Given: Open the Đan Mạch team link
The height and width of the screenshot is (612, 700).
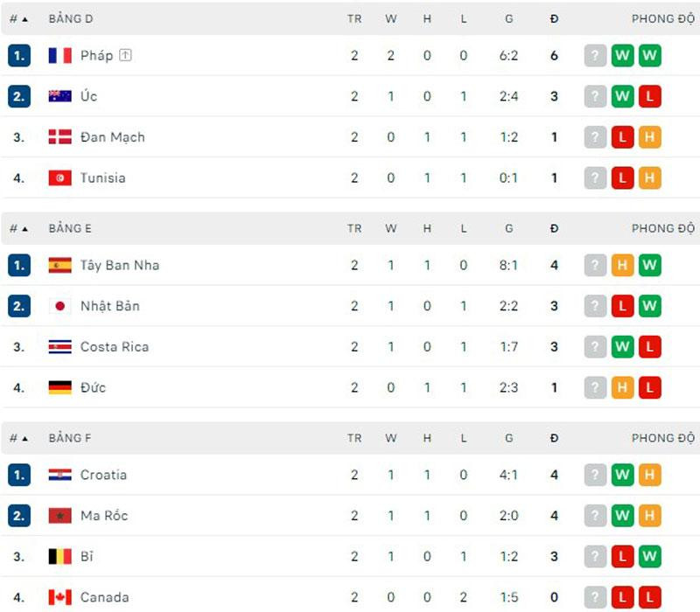Looking at the screenshot, I should tap(113, 137).
